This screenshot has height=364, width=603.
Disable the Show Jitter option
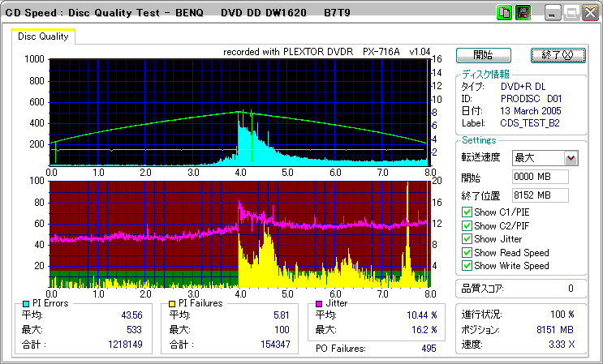(x=467, y=238)
